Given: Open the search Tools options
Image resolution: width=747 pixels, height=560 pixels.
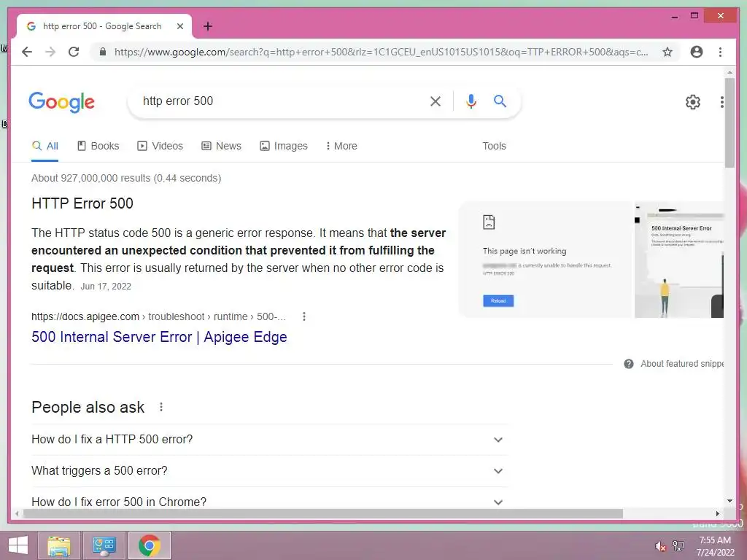Looking at the screenshot, I should [494, 146].
